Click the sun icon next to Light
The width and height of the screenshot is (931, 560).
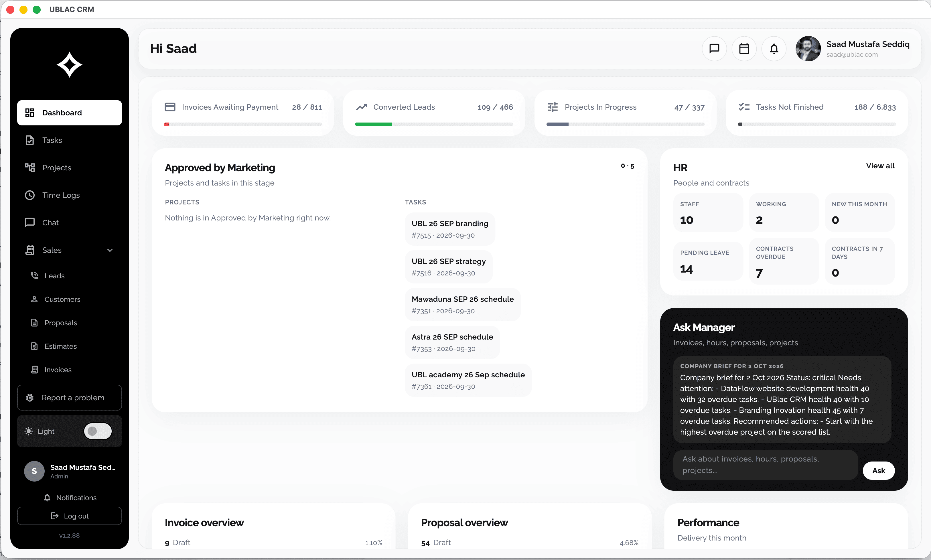tap(29, 431)
